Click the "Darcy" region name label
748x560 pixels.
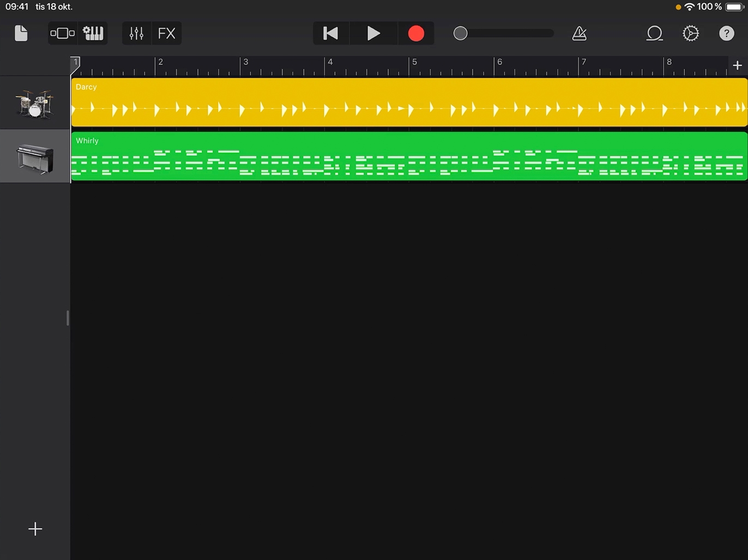86,87
